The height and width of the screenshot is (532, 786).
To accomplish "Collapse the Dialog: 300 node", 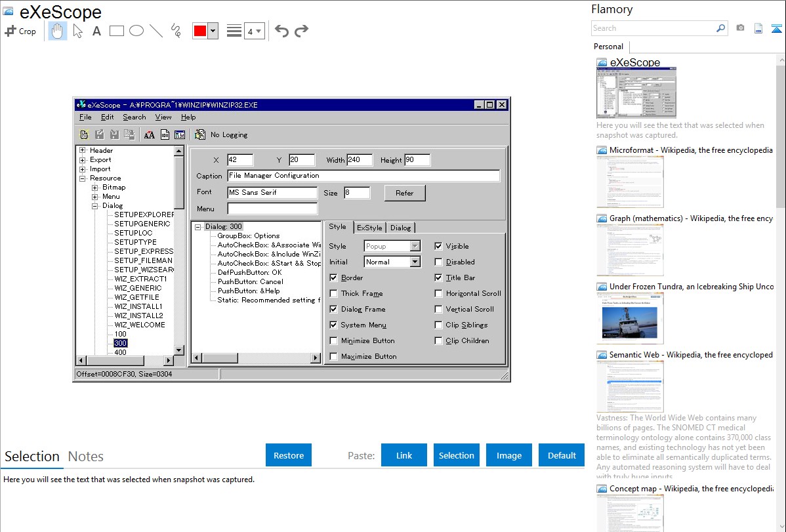I will (198, 227).
